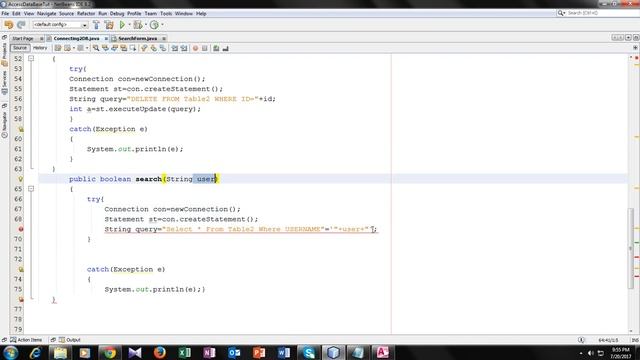
Task: Switch to the Source view
Action: pos(20,48)
